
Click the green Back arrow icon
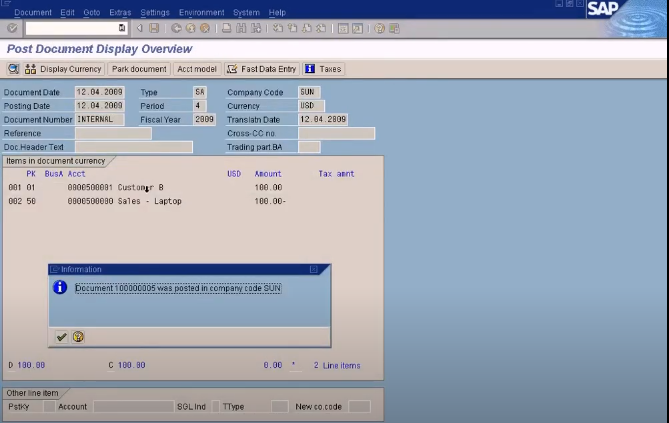[x=176, y=28]
